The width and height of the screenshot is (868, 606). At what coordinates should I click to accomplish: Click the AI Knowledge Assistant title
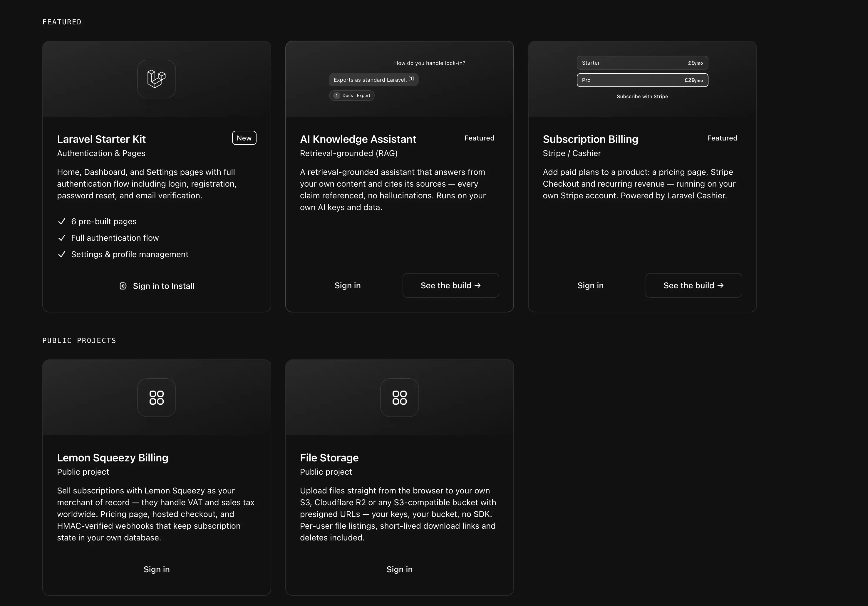(358, 139)
